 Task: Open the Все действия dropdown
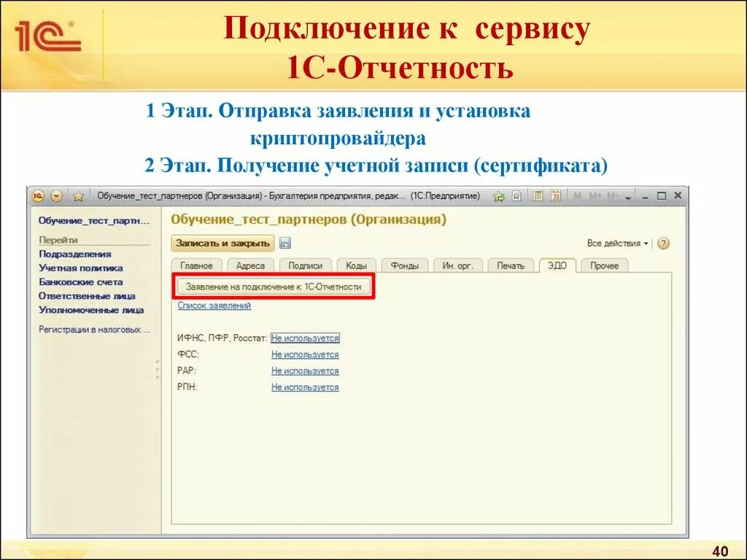pyautogui.click(x=617, y=244)
